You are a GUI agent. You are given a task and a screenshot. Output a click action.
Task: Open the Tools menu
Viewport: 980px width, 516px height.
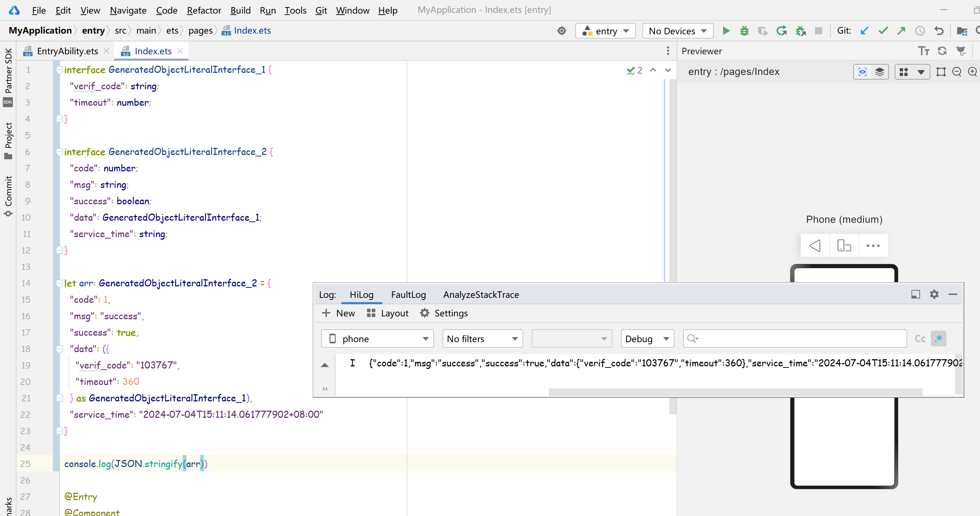[295, 10]
